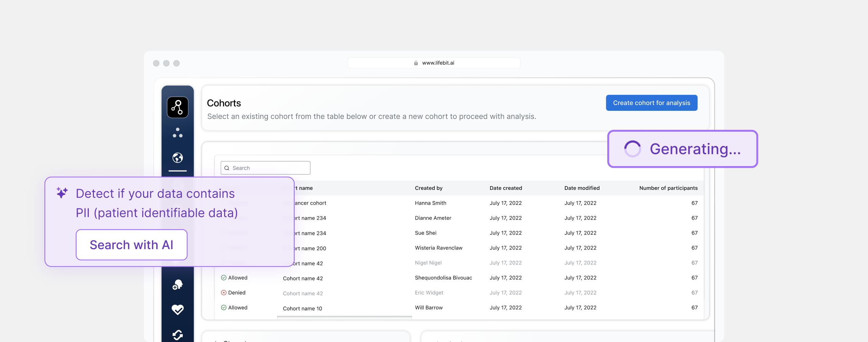The height and width of the screenshot is (342, 868).
Task: Click the heart checkmark sidebar icon
Action: tap(177, 309)
